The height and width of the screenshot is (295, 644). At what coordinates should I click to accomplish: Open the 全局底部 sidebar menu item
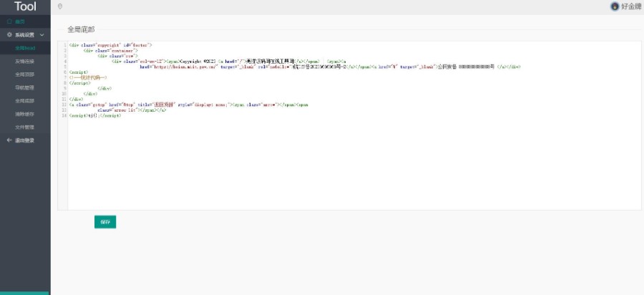pos(25,101)
